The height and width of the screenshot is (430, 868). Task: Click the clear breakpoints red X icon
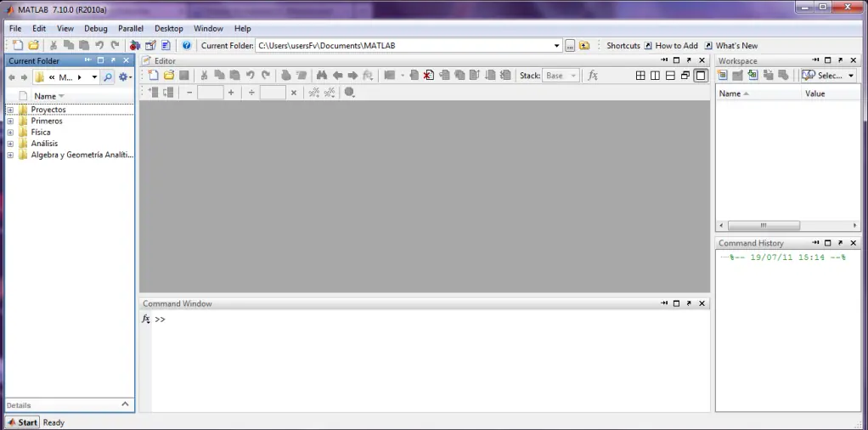tap(428, 76)
